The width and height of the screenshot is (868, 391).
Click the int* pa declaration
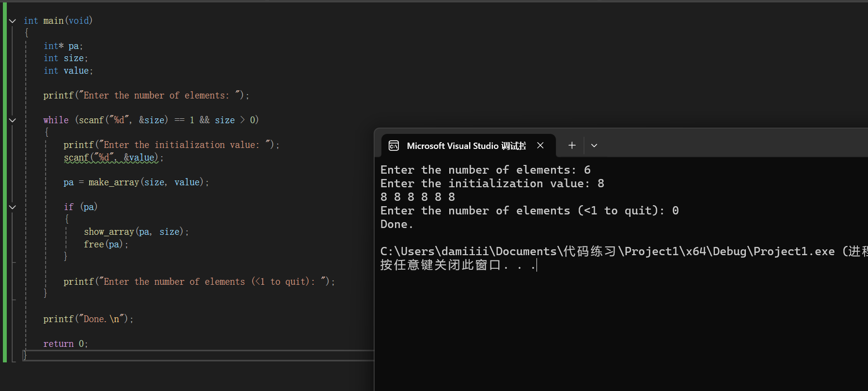(63, 46)
